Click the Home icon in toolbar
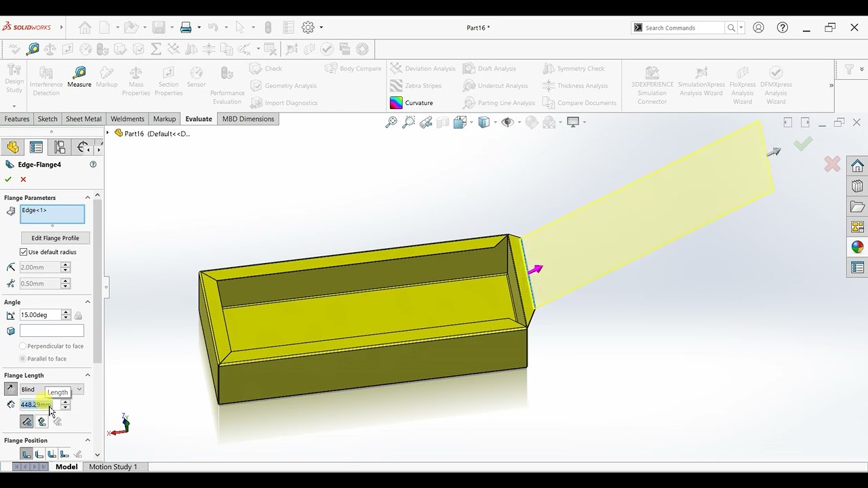Image resolution: width=868 pixels, height=488 pixels. click(x=85, y=28)
